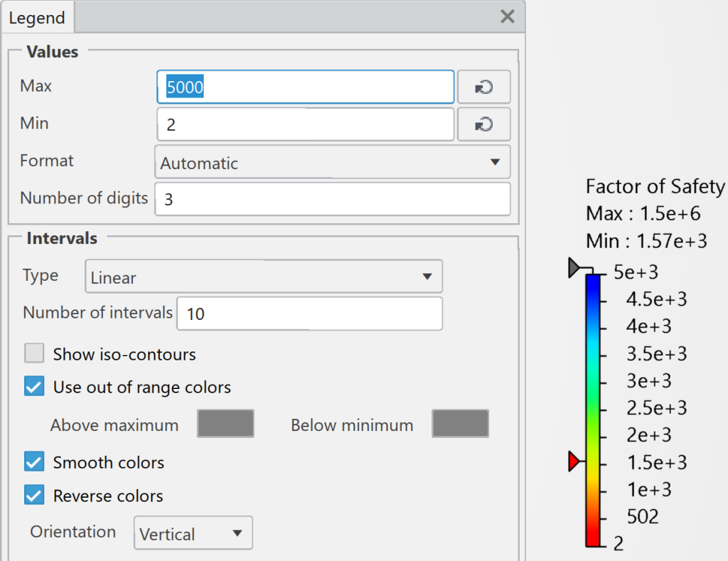Enable Show iso-contours checkbox
The image size is (728, 561).
(34, 353)
